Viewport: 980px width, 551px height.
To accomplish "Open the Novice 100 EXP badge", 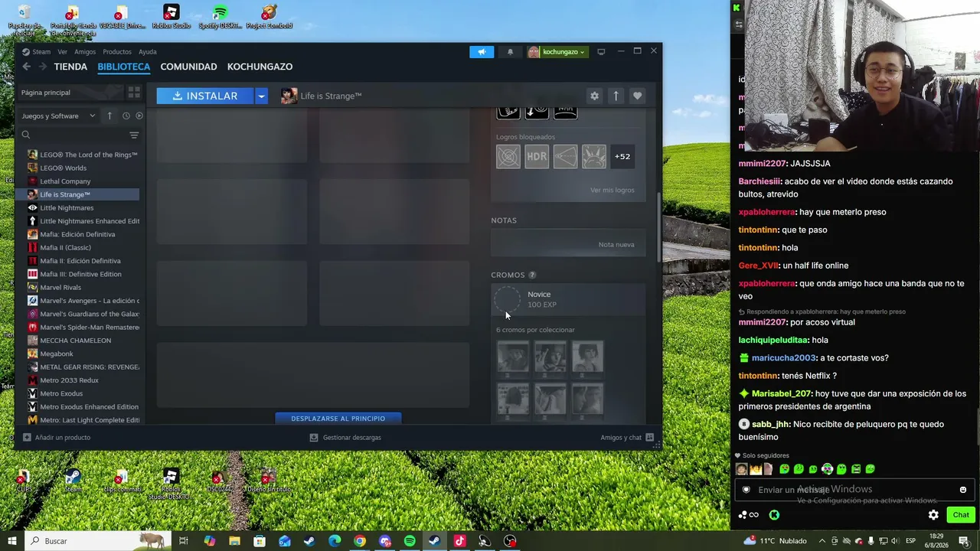I will 568,299.
